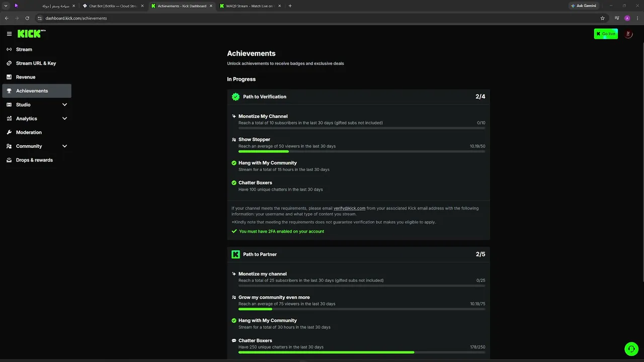Click the Path to Partner Kick icon
Viewport: 644px width, 362px height.
point(235,254)
